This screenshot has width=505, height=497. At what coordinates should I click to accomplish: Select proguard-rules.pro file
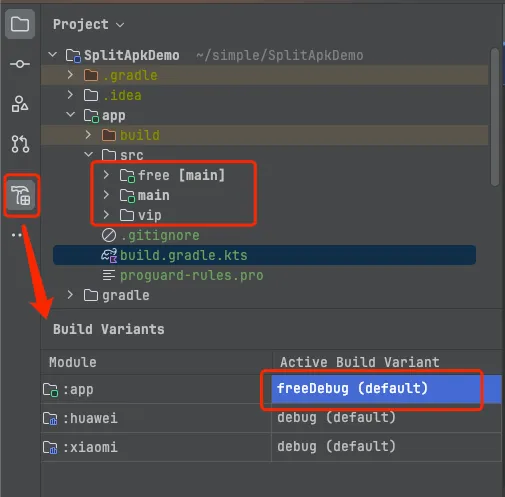point(191,276)
